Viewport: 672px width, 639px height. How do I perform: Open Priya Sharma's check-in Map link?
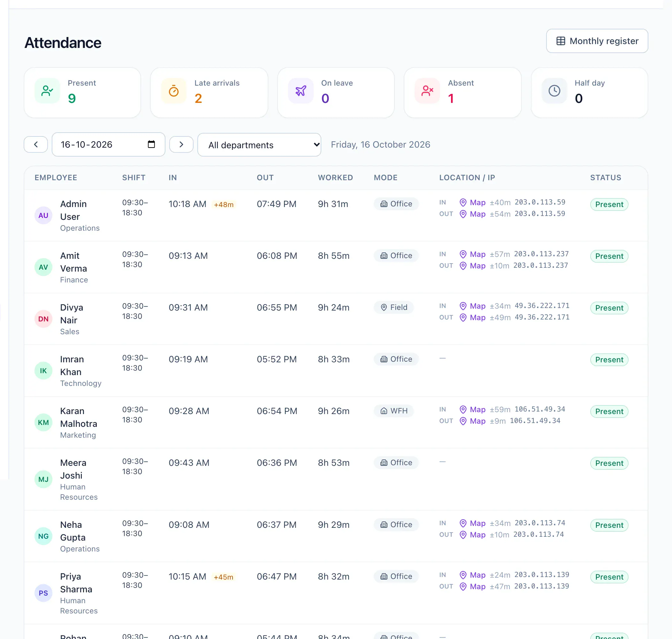point(472,575)
